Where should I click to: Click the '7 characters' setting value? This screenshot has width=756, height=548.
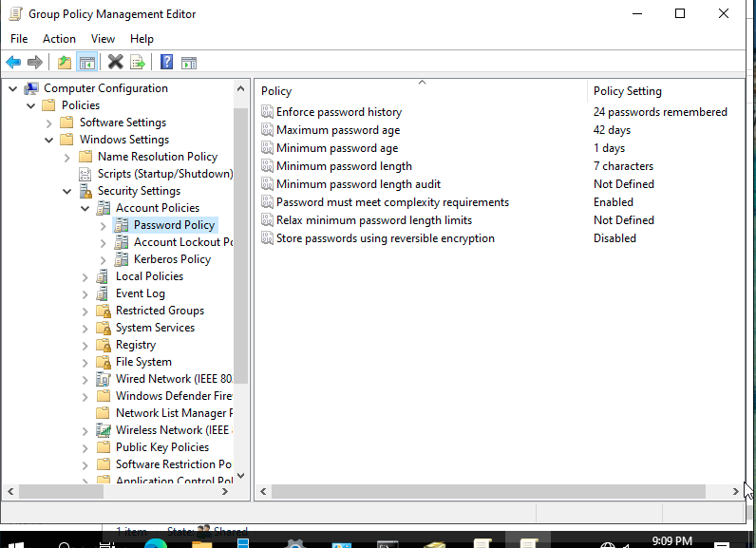[x=623, y=166]
